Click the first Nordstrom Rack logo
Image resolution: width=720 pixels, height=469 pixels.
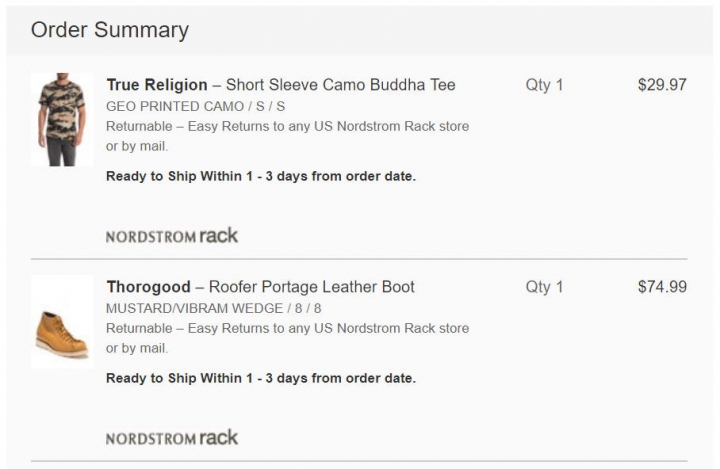(172, 236)
